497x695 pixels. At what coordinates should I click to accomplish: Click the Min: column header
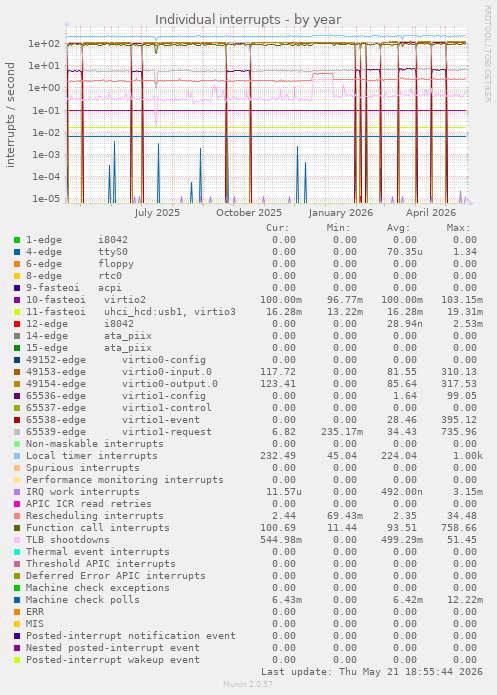tap(338, 228)
